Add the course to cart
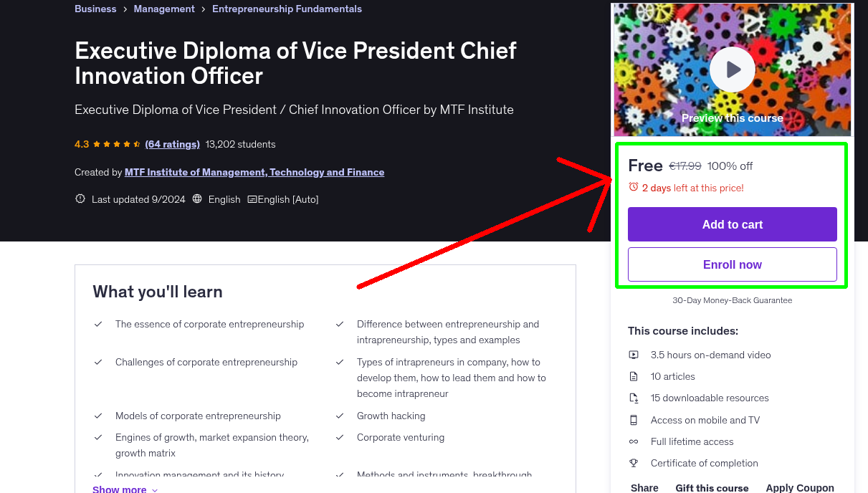This screenshot has height=493, width=868. point(732,224)
